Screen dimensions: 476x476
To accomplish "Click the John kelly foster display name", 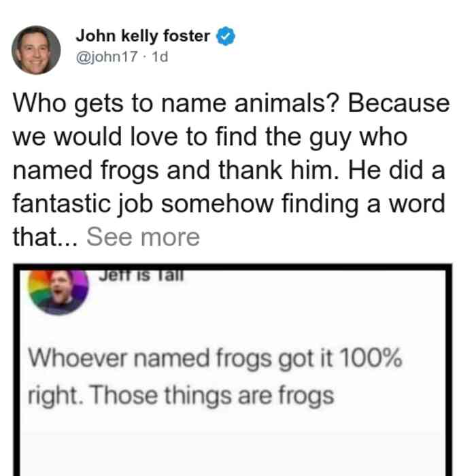I will pyautogui.click(x=143, y=36).
